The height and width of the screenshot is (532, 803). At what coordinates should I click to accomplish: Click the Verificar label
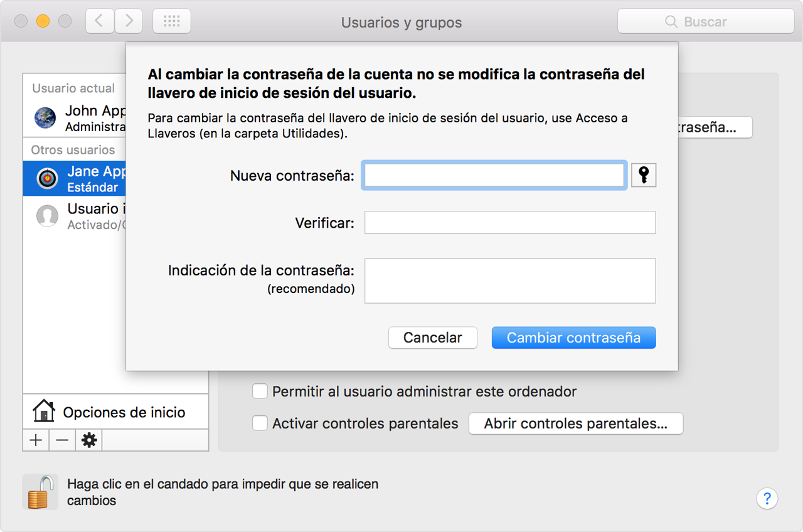coord(325,222)
